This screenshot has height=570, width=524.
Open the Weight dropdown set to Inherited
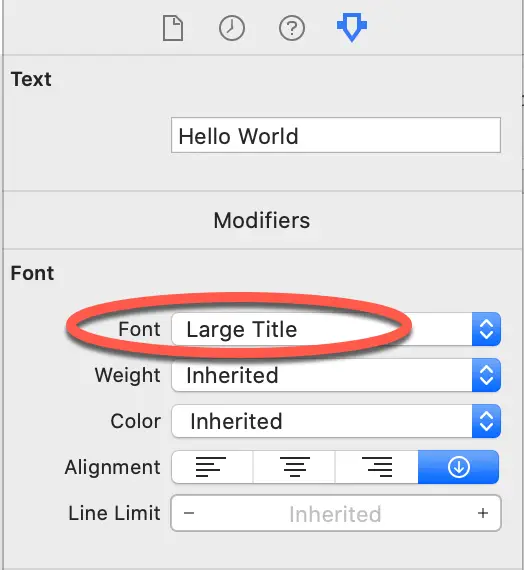click(336, 375)
